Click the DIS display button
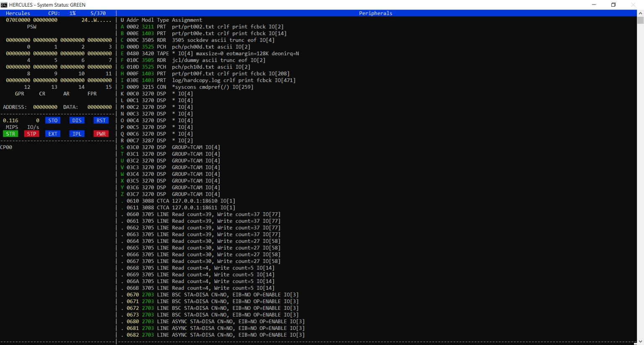644x345 pixels. click(x=77, y=121)
